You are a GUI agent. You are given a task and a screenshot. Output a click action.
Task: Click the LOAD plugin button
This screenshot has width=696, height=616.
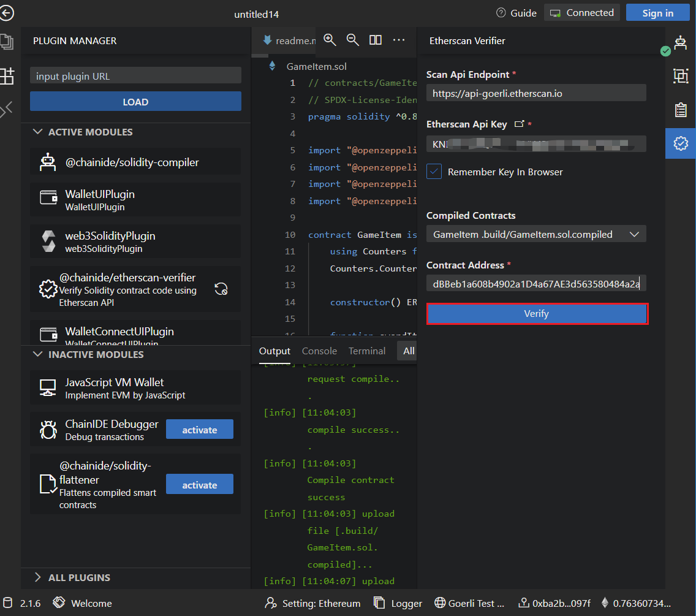(x=135, y=102)
